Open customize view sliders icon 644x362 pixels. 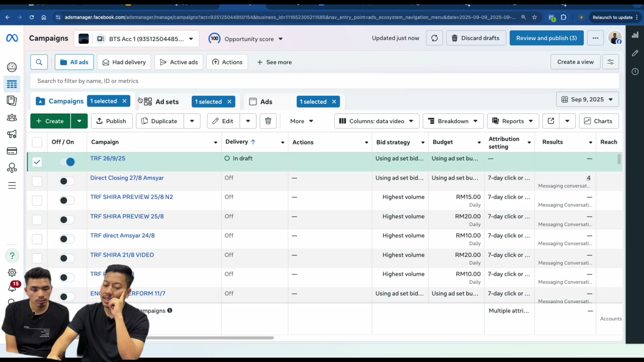(610, 62)
